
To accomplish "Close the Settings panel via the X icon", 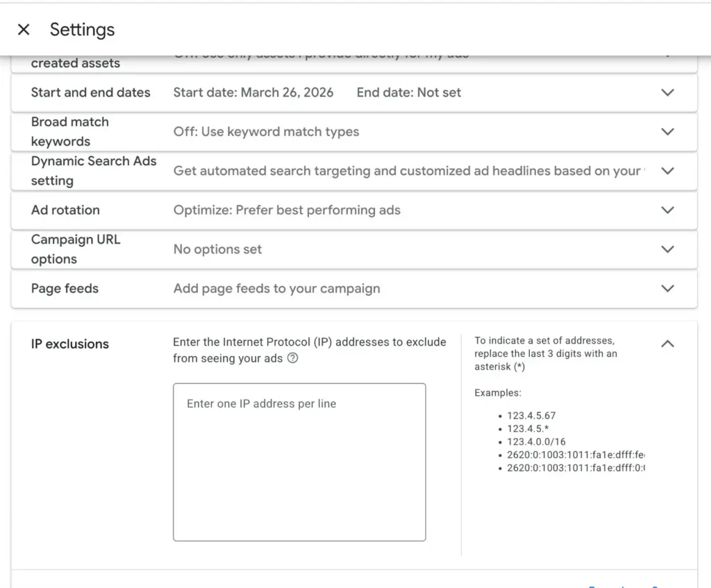I will click(24, 29).
